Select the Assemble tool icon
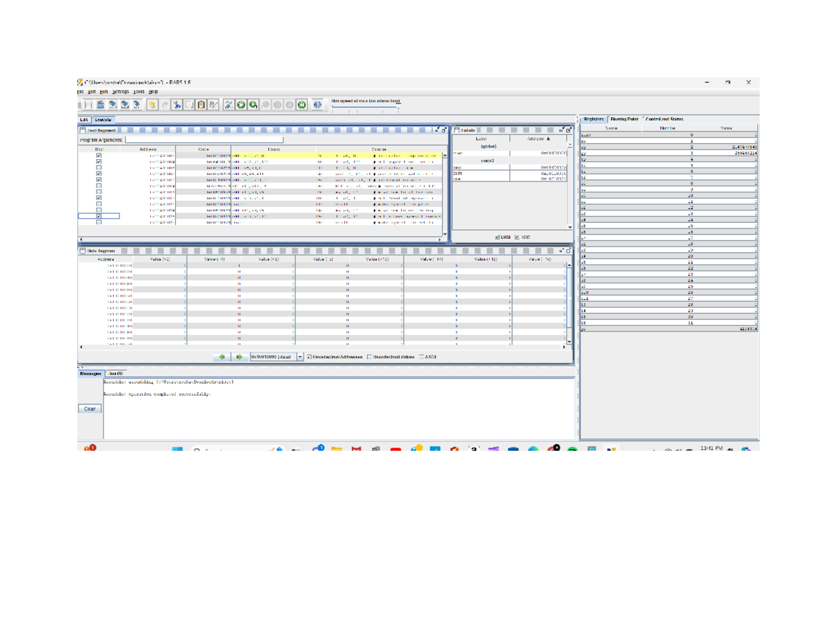This screenshot has width=834, height=644. (229, 104)
